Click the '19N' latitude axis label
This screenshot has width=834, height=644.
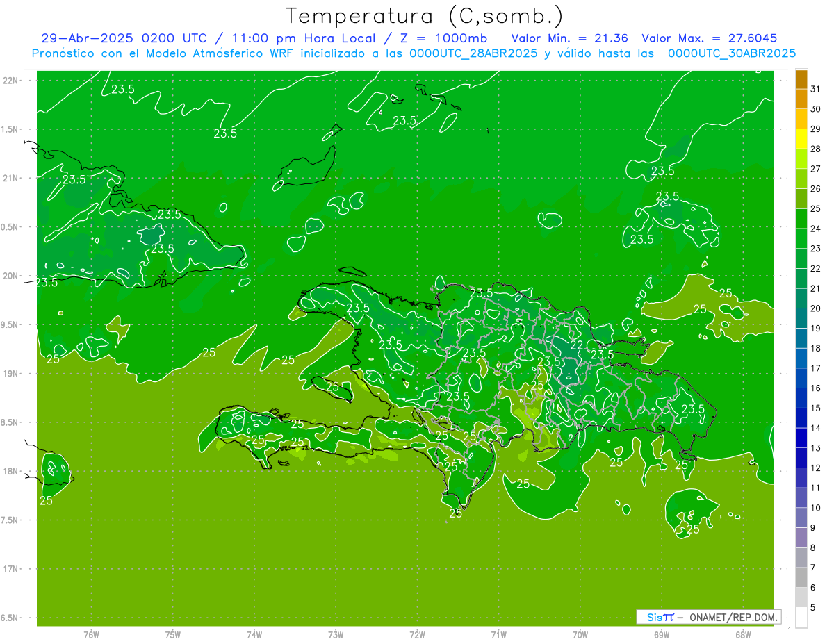coord(12,373)
